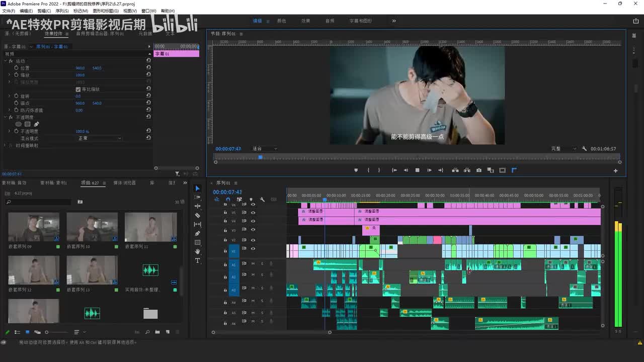Select the Type tool
Screen dimensions: 644x362
click(197, 260)
